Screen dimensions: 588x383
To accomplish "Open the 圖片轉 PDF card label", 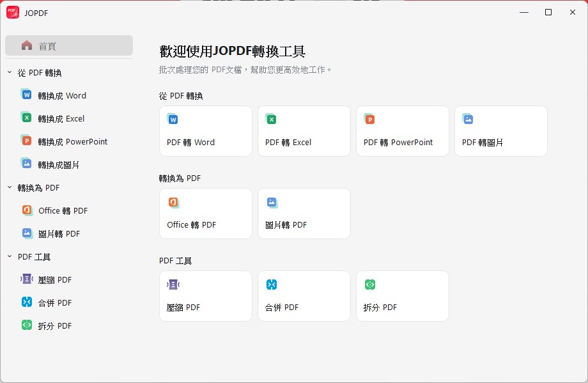I will [286, 225].
